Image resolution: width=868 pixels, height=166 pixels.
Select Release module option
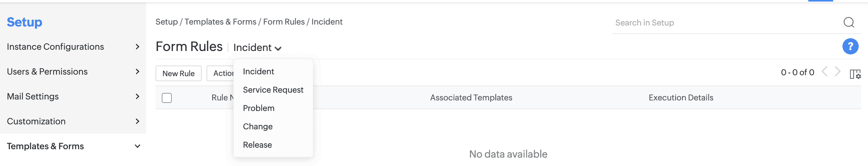coord(257,145)
